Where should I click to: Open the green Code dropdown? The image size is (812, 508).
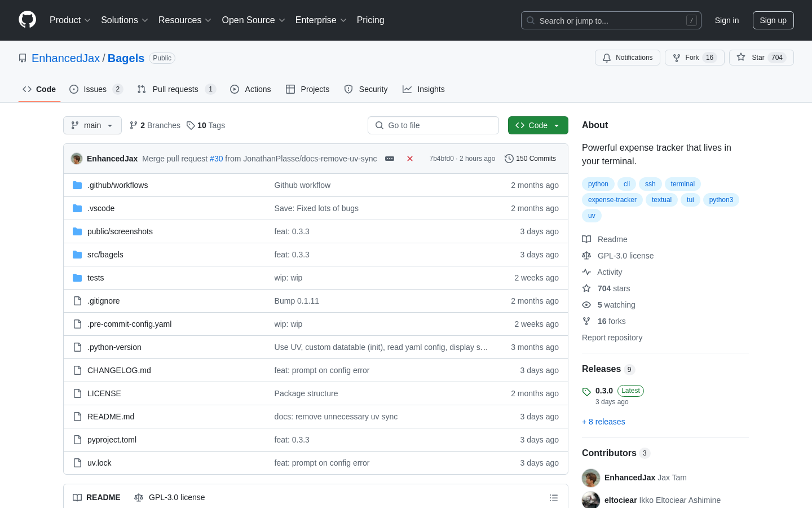coord(538,125)
